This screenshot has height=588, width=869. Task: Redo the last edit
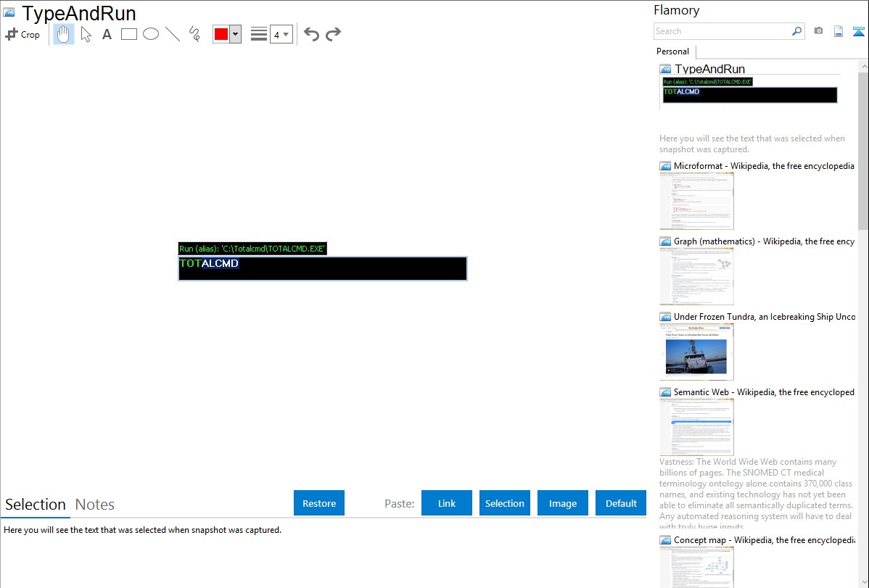pyautogui.click(x=333, y=34)
